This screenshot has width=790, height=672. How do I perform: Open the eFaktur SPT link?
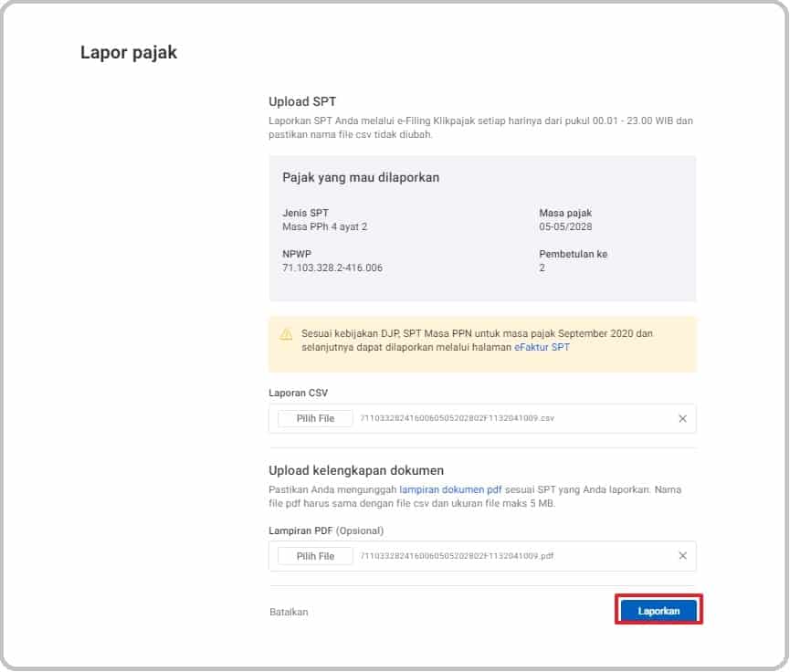[541, 348]
